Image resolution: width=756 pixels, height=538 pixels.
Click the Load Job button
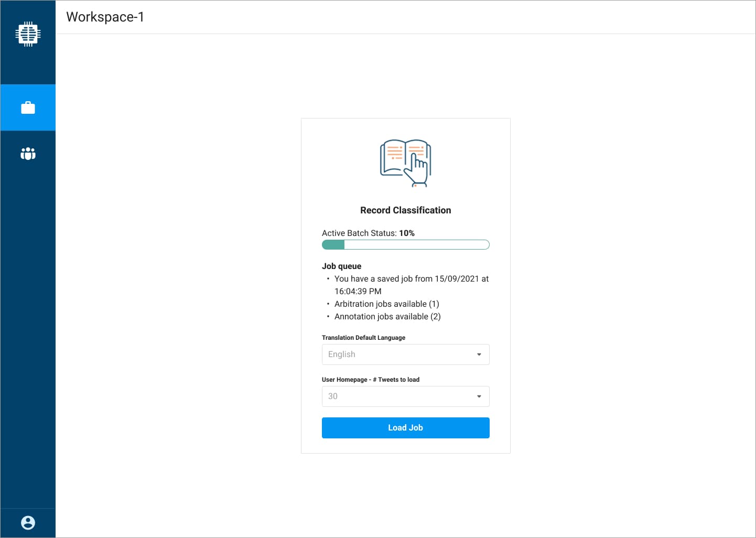tap(405, 427)
